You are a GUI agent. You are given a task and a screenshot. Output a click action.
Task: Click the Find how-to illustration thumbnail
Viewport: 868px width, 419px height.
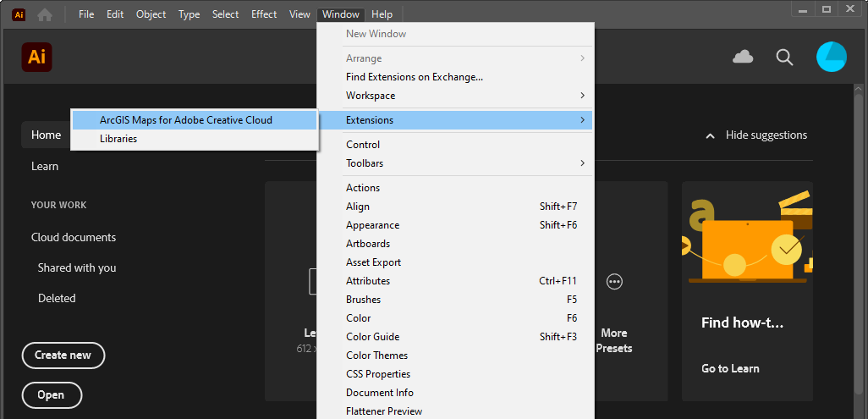tap(747, 237)
